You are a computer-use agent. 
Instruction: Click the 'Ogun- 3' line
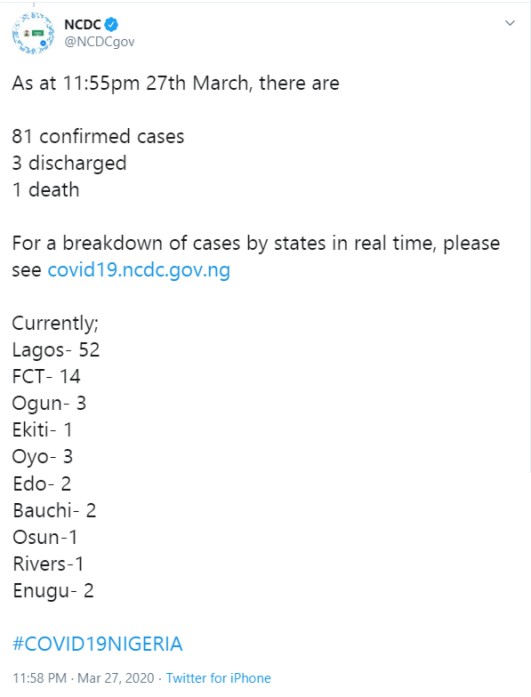49,403
